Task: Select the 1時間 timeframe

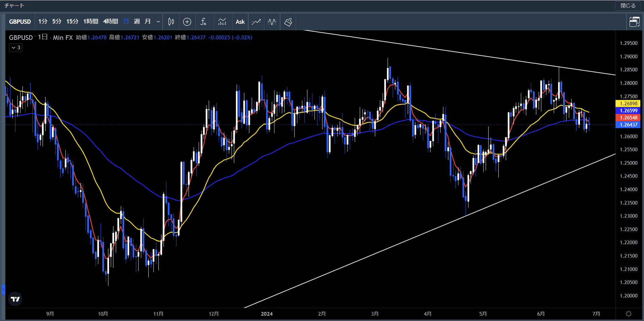Action: pos(91,22)
